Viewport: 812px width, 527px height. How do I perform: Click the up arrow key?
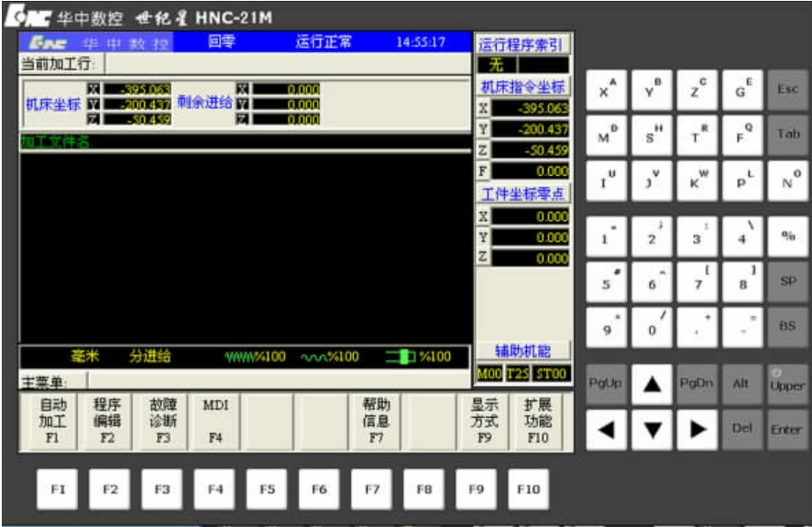652,384
